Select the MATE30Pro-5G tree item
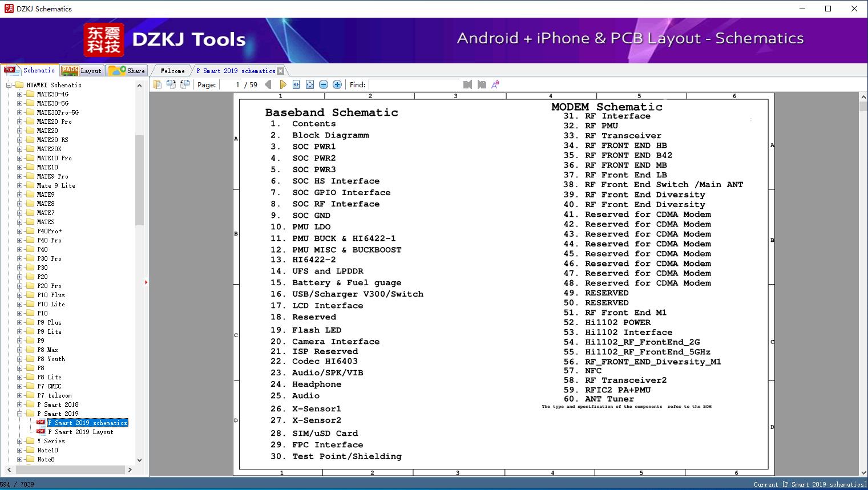 pos(58,112)
